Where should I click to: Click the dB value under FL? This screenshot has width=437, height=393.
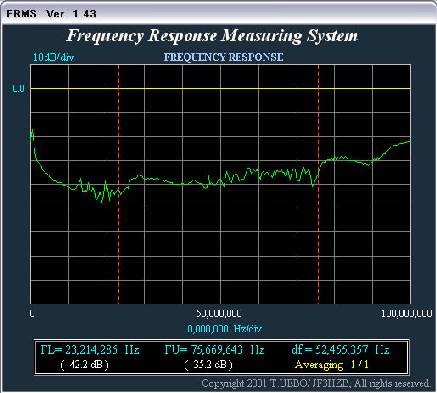click(x=85, y=365)
